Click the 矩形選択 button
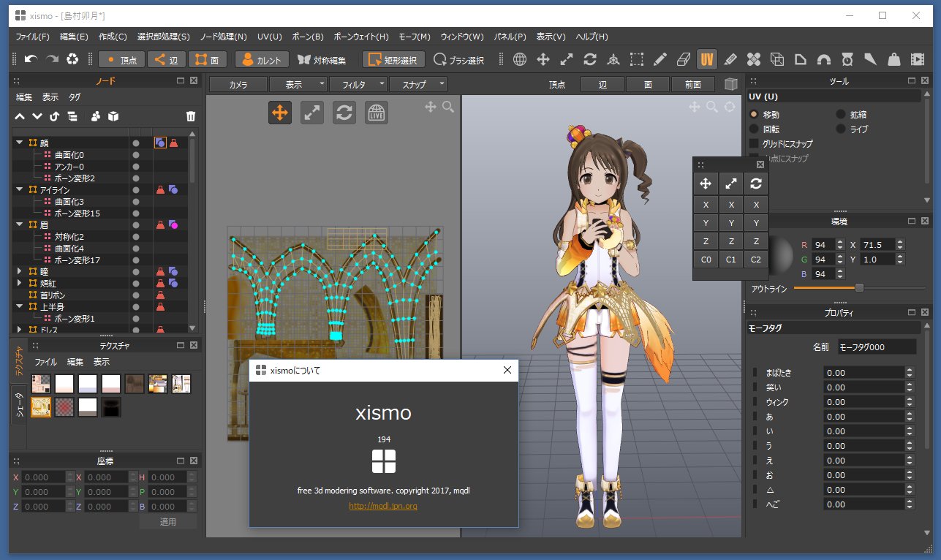Screen dimensions: 941x560 coord(394,60)
